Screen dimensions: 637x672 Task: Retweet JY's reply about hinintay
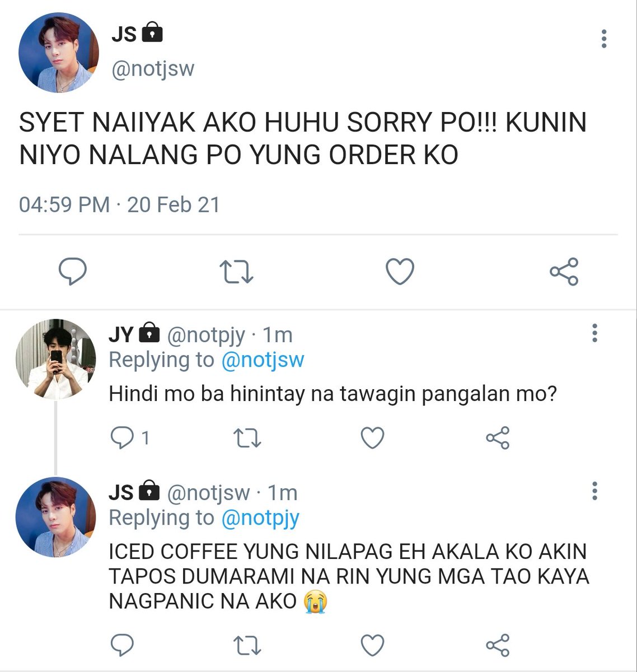(247, 438)
